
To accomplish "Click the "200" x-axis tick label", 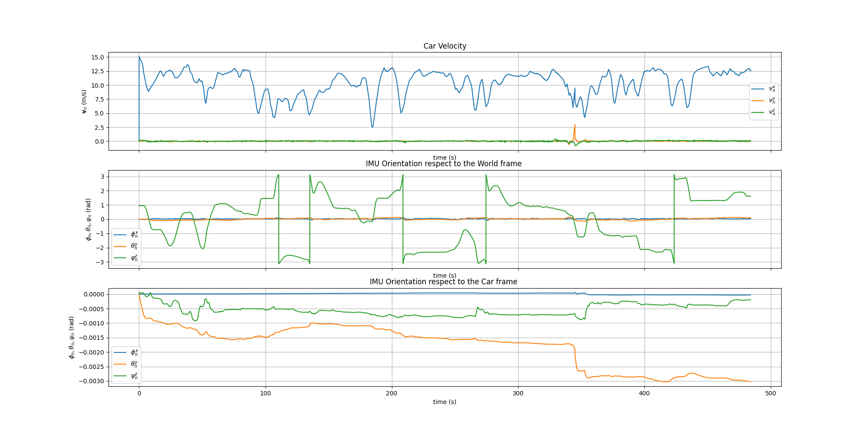I will click(391, 393).
